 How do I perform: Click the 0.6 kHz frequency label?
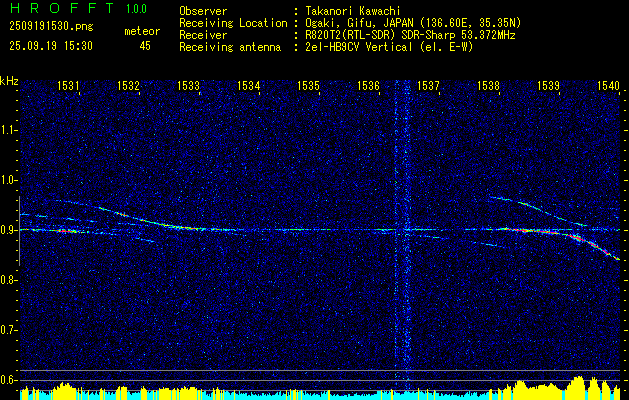(x=8, y=380)
